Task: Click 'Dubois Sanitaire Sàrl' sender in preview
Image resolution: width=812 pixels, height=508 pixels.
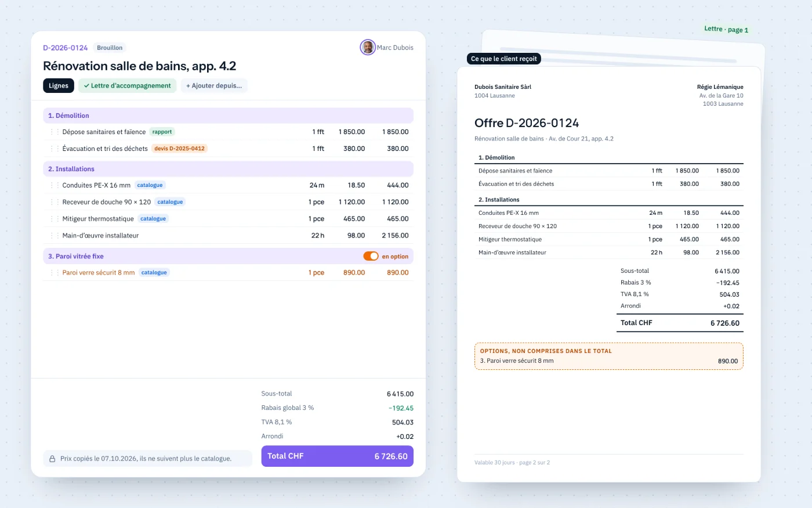Action: click(503, 87)
